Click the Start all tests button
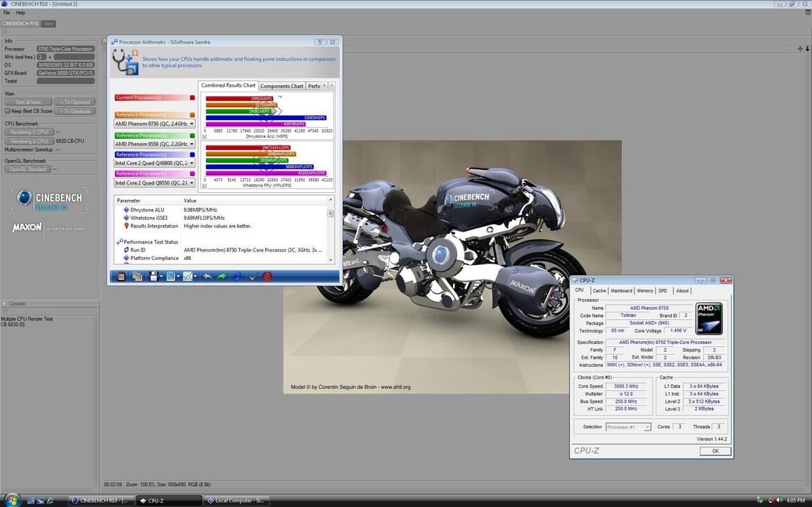The width and height of the screenshot is (812, 507). 28,102
